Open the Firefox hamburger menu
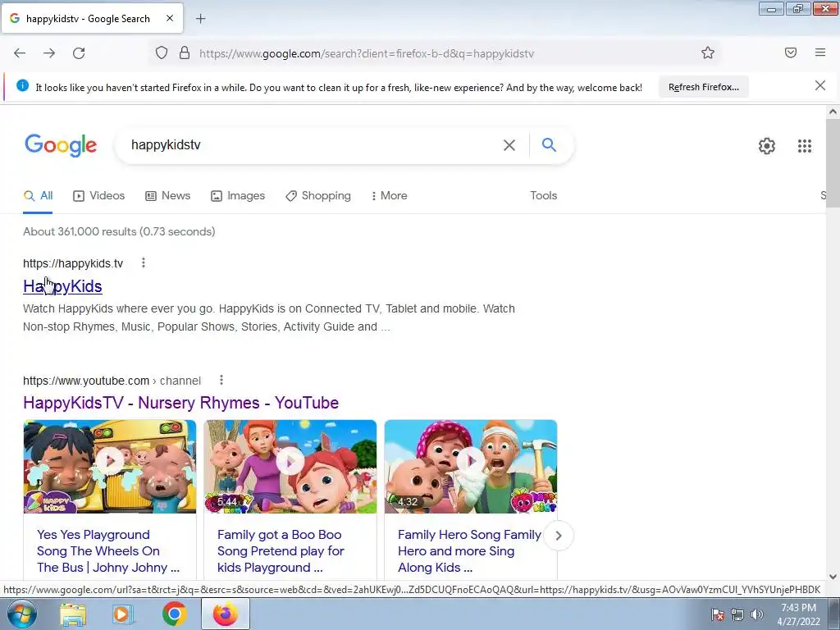Screen dimensions: 840x630 (x=820, y=52)
